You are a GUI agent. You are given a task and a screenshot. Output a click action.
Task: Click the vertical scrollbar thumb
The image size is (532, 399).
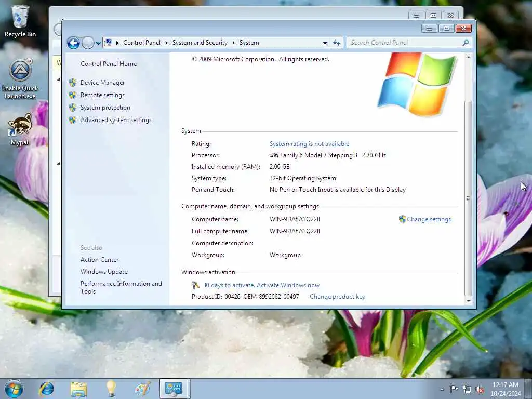468,198
